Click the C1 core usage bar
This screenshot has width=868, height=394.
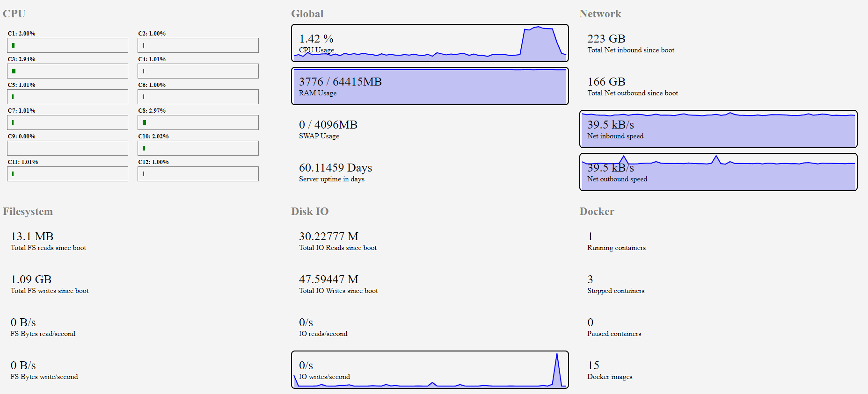(67, 45)
